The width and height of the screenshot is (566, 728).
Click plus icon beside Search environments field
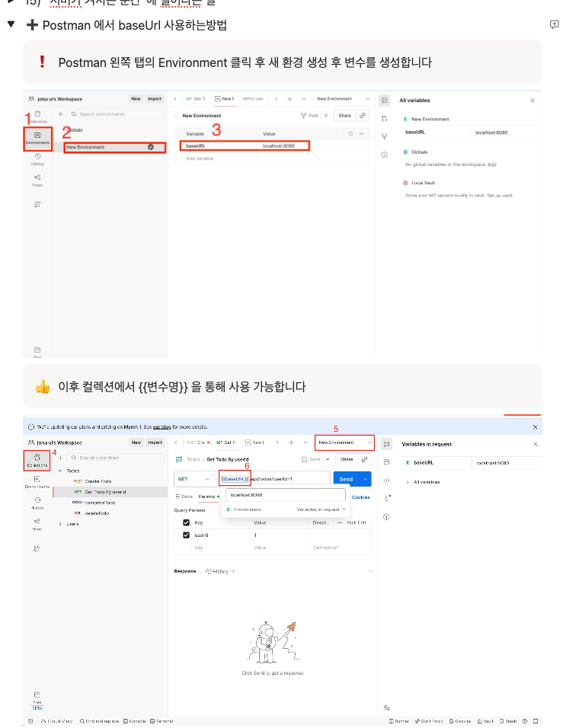(60, 113)
